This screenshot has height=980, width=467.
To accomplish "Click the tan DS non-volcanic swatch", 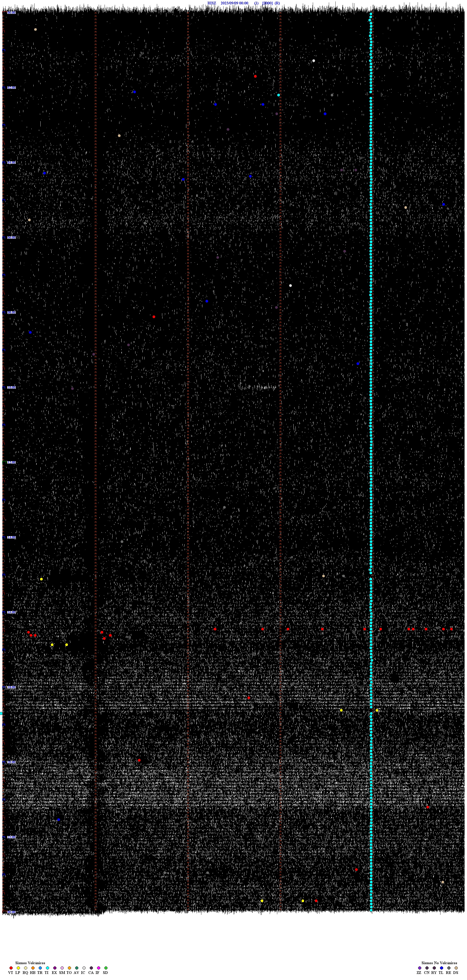I will [x=456, y=968].
